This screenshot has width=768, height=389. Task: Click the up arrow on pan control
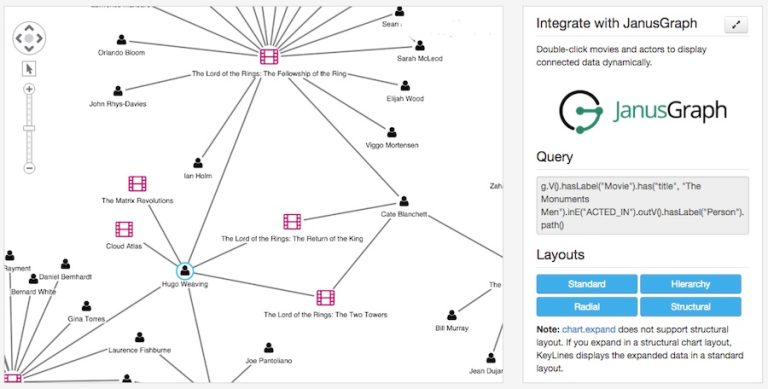tap(29, 28)
